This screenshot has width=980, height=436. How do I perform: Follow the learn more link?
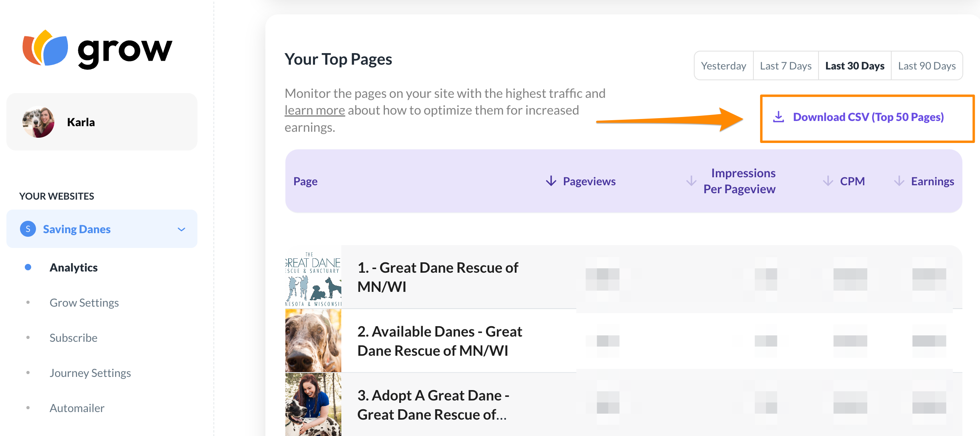tap(315, 110)
